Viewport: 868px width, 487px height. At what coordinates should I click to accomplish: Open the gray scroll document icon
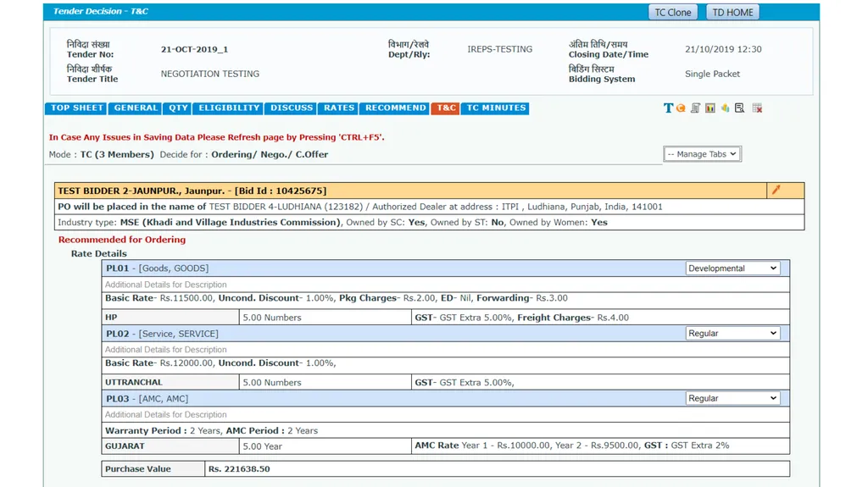696,108
